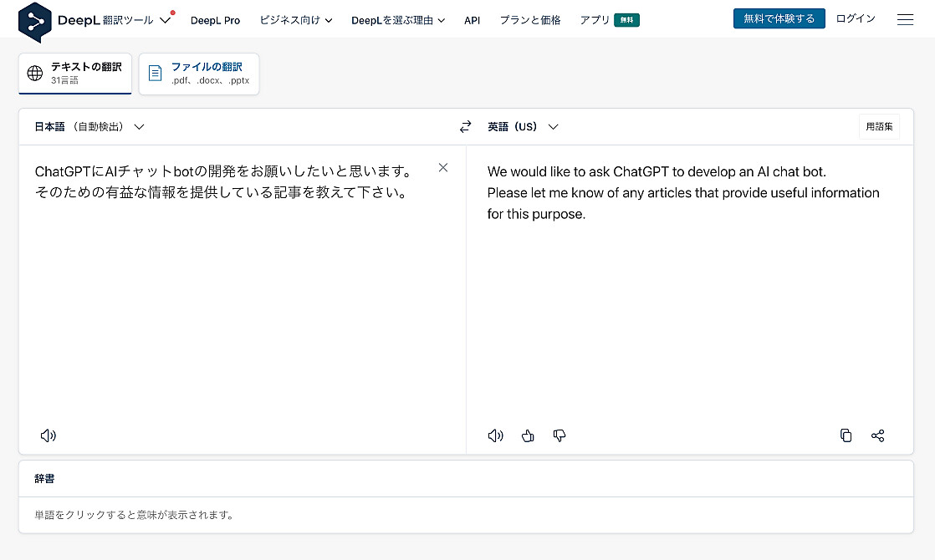Select the テキストの翻訳 tab
Image resolution: width=935 pixels, height=560 pixels.
pyautogui.click(x=75, y=74)
